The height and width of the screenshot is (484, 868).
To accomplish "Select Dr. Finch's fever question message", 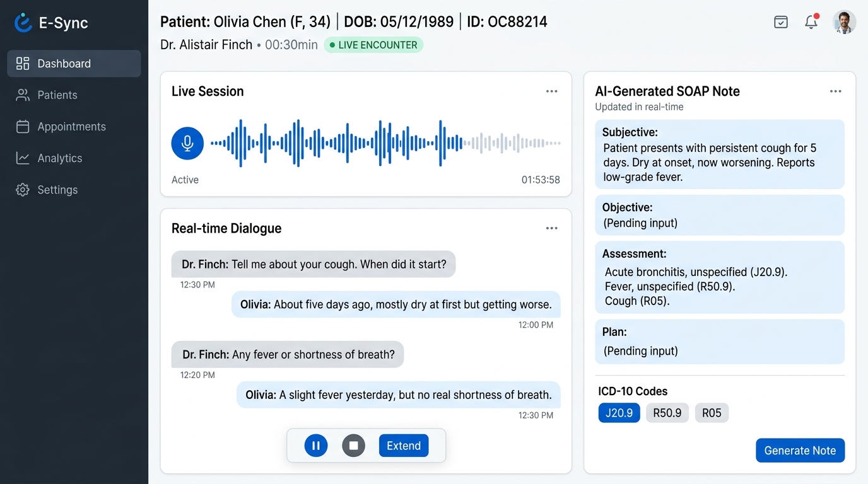I will pos(288,355).
